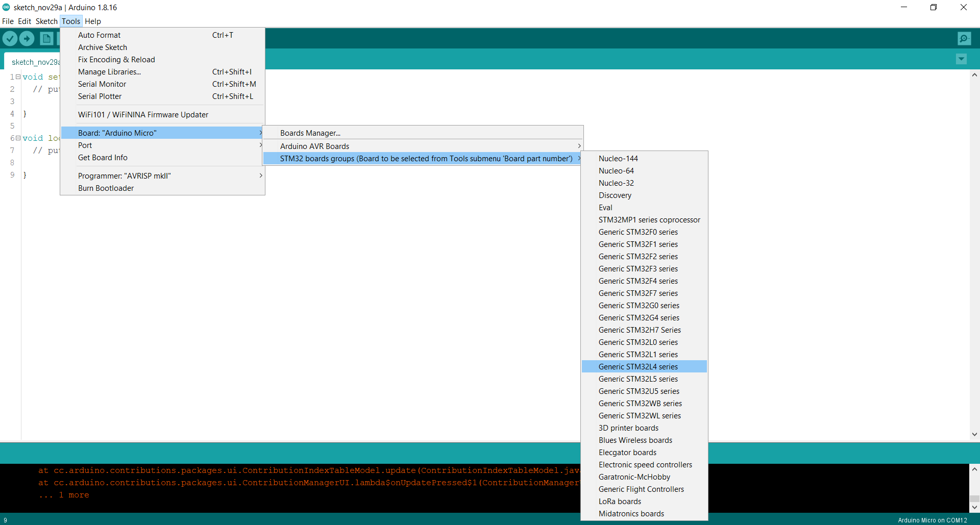Open Serial Monitor menu entry
The width and height of the screenshot is (980, 525).
(x=162, y=84)
